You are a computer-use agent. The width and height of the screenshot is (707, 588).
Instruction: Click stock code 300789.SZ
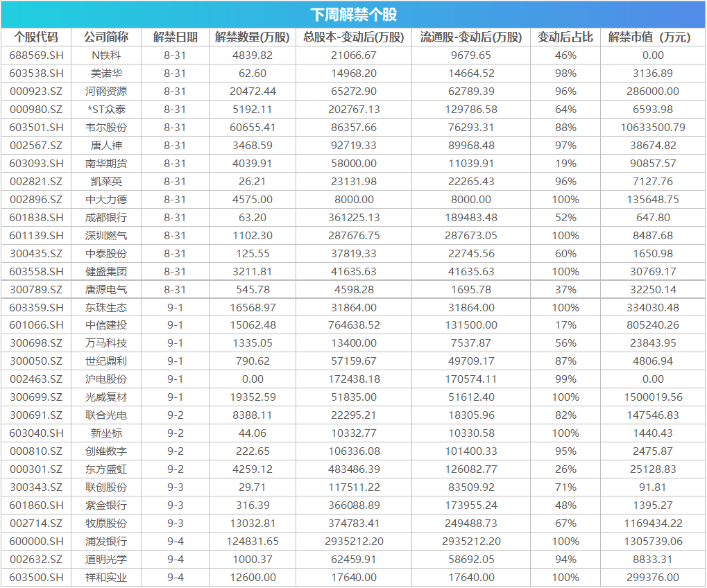pyautogui.click(x=36, y=290)
